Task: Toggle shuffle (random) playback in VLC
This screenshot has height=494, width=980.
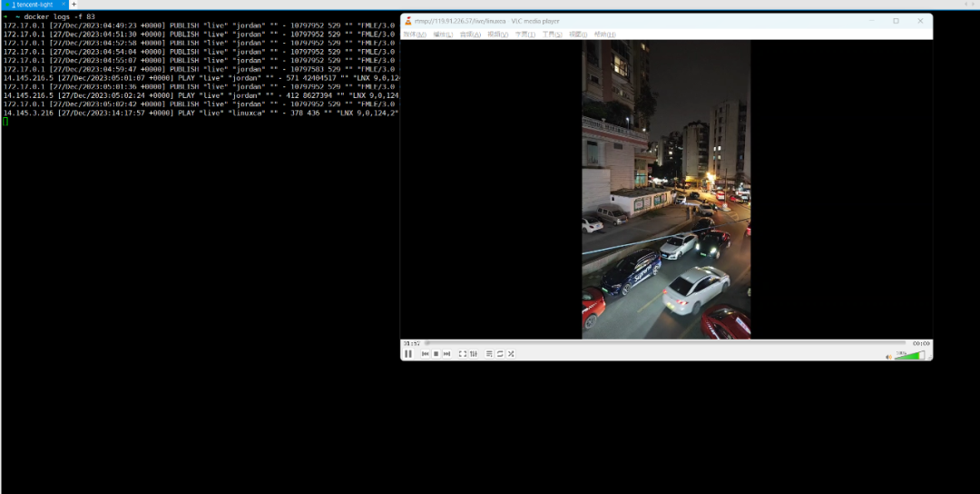Action: [511, 354]
